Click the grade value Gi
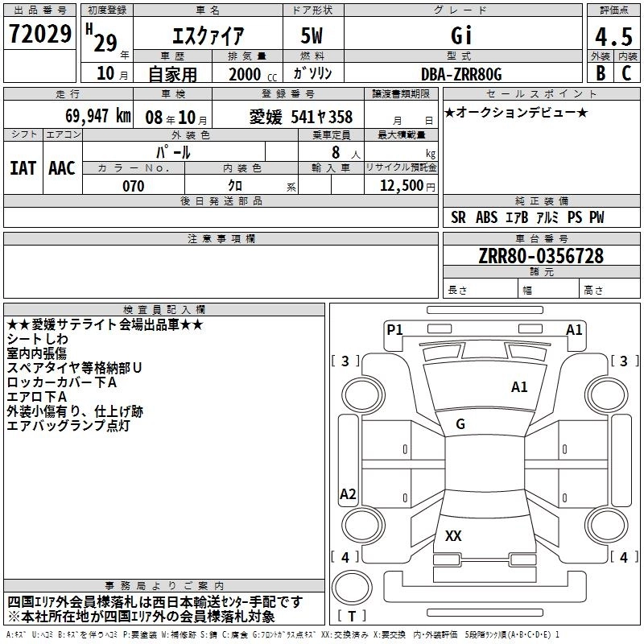 [461, 35]
